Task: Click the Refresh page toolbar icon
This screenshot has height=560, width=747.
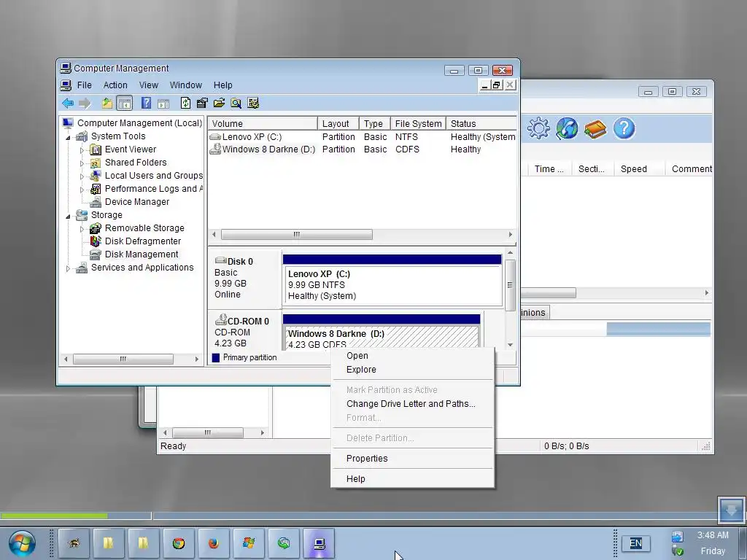Action: coord(185,103)
